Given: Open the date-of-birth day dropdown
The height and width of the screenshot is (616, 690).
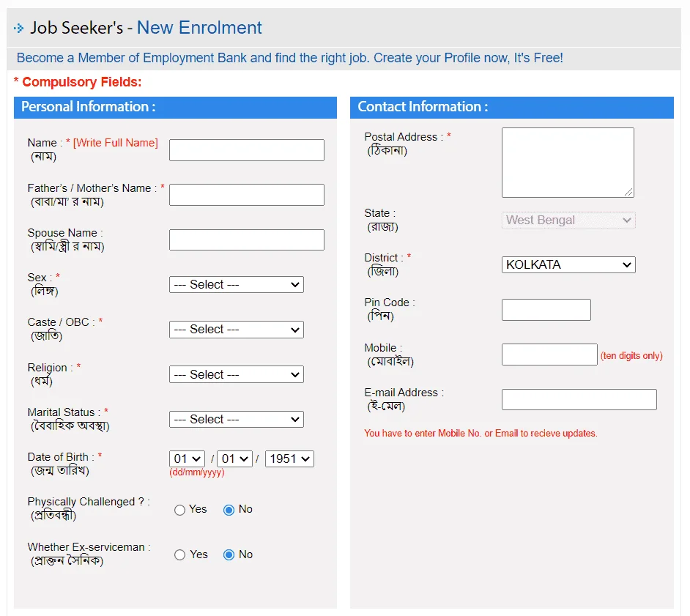Looking at the screenshot, I should click(x=187, y=459).
